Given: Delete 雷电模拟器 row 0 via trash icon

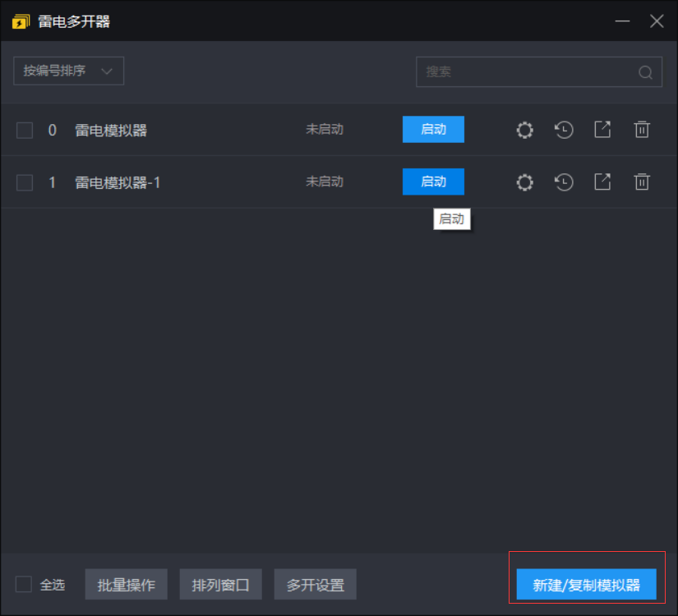Looking at the screenshot, I should coord(642,129).
